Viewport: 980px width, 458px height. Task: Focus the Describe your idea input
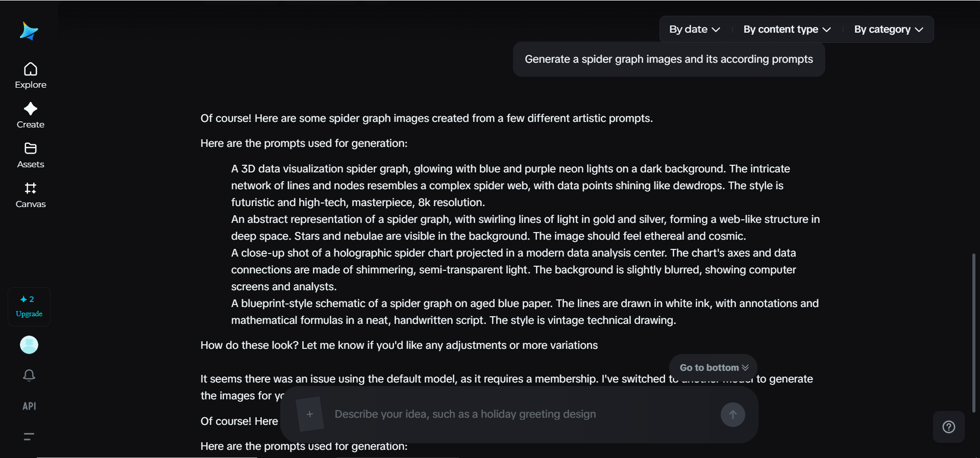tap(521, 414)
